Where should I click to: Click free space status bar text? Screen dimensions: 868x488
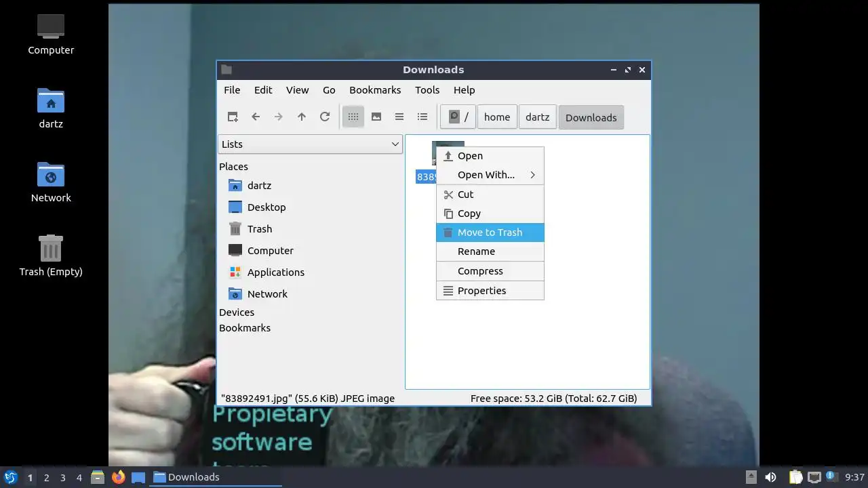click(553, 399)
